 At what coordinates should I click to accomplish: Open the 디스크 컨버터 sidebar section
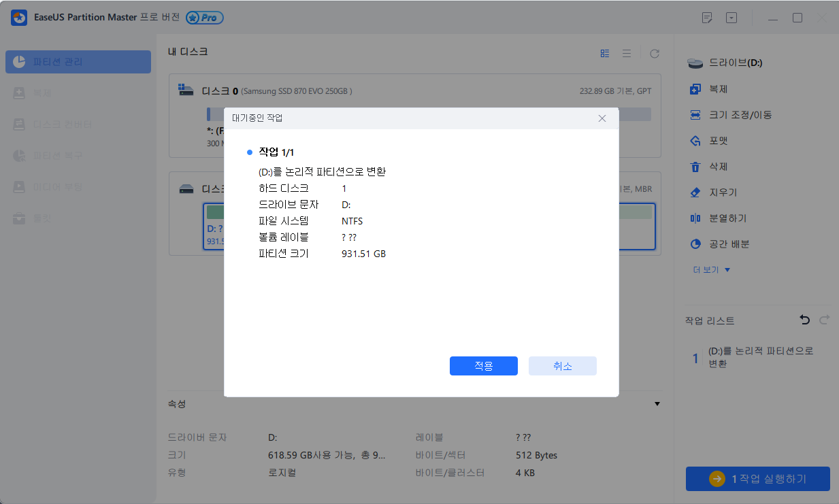(78, 124)
